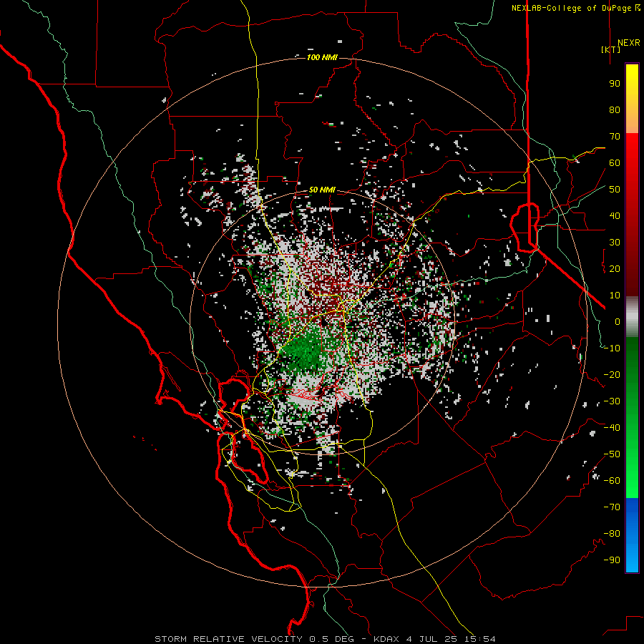The image size is (644, 644).
Task: Click the 0 value on velocity scale
Action: [x=618, y=322]
